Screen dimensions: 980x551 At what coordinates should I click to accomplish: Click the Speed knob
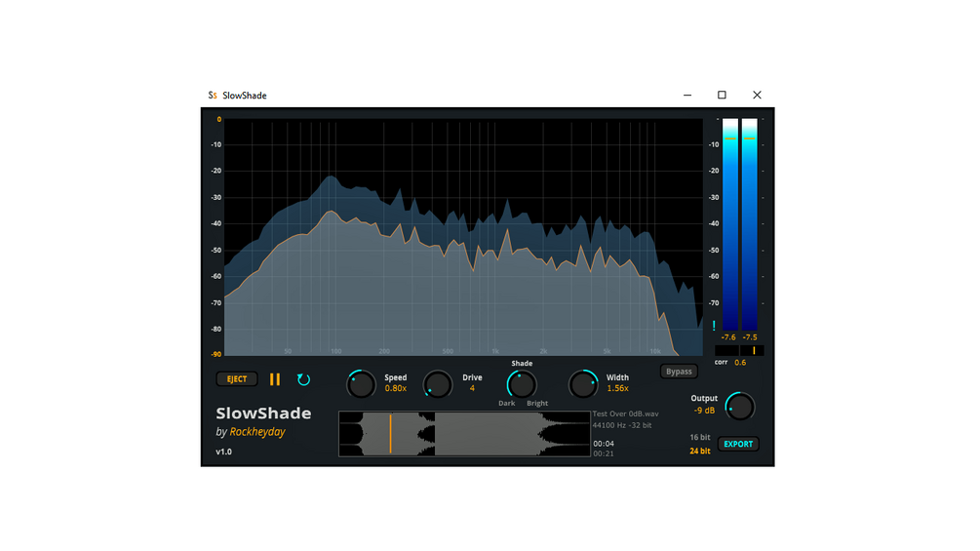click(x=361, y=384)
